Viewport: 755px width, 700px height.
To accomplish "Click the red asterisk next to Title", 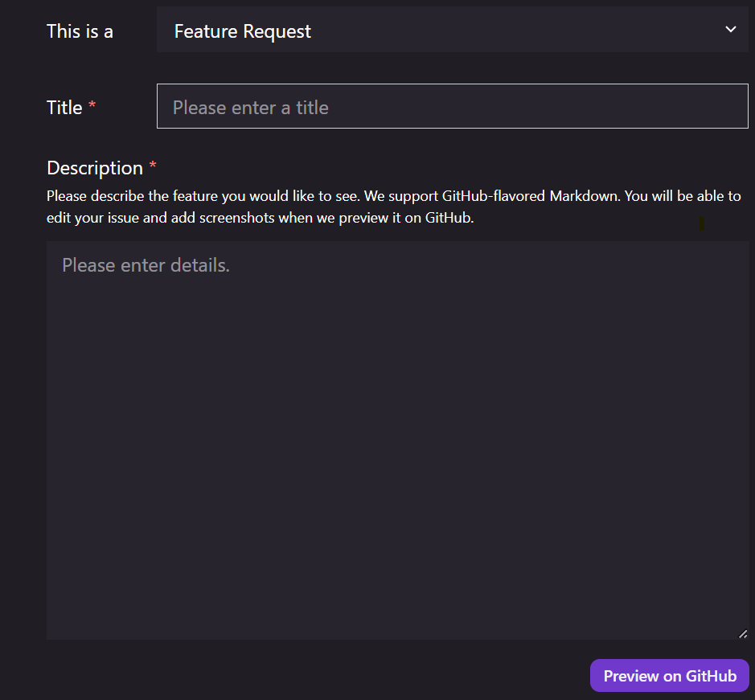I will pos(92,104).
